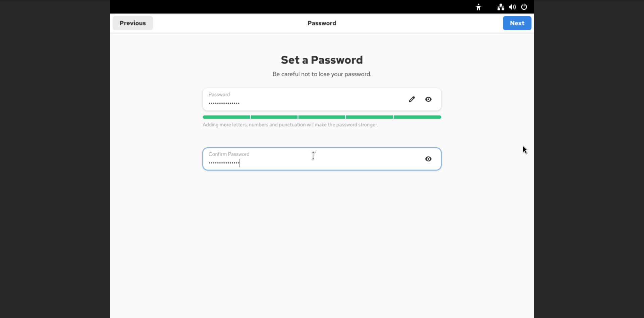Open the accessibility menu in top bar

[478, 7]
